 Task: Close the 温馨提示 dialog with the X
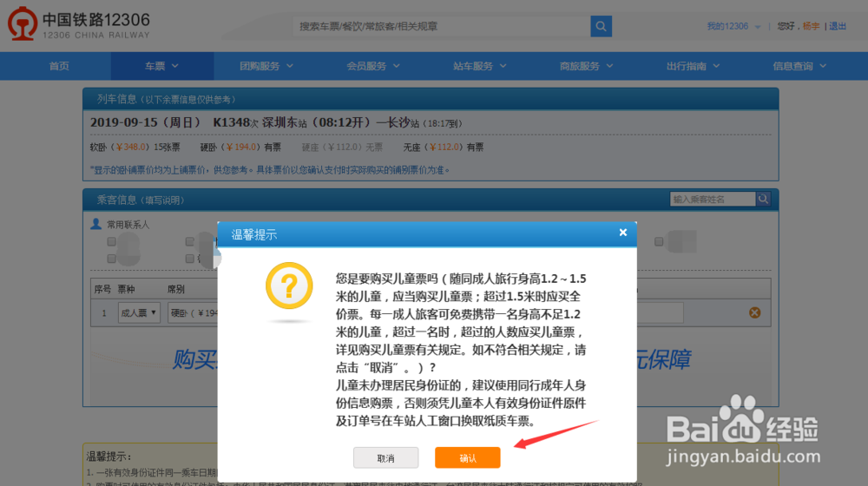(x=623, y=233)
